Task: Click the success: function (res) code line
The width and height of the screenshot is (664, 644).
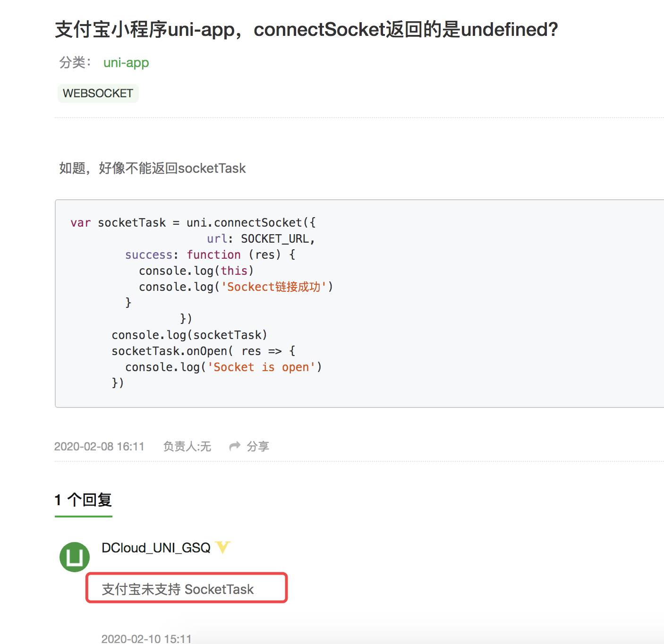Action: (210, 254)
